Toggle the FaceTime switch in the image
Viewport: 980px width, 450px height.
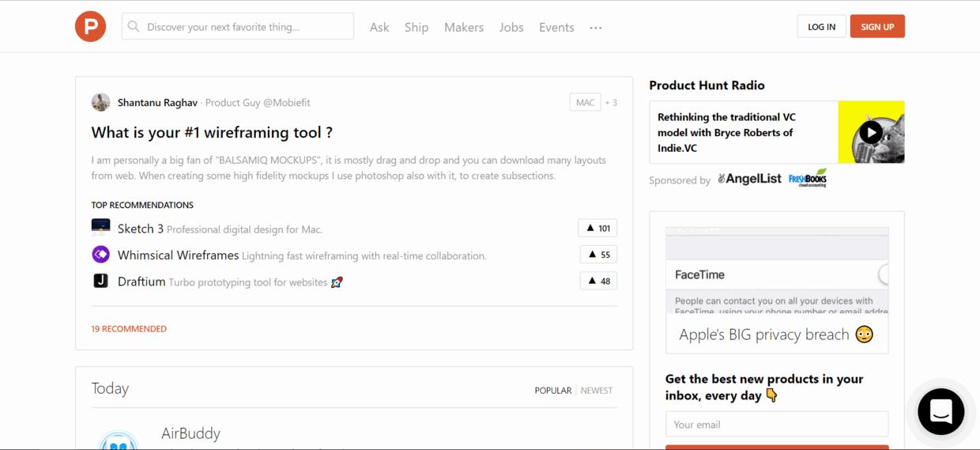(x=883, y=274)
